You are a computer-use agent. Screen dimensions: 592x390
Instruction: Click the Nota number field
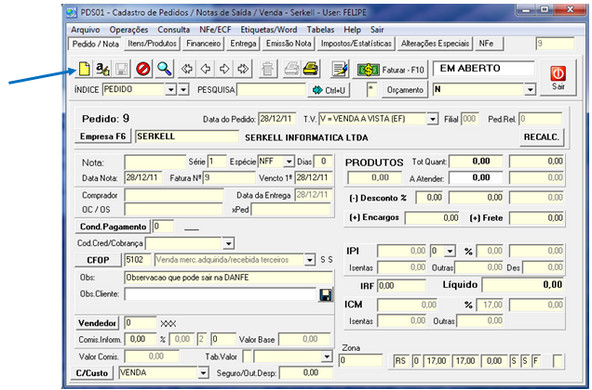pyautogui.click(x=155, y=162)
